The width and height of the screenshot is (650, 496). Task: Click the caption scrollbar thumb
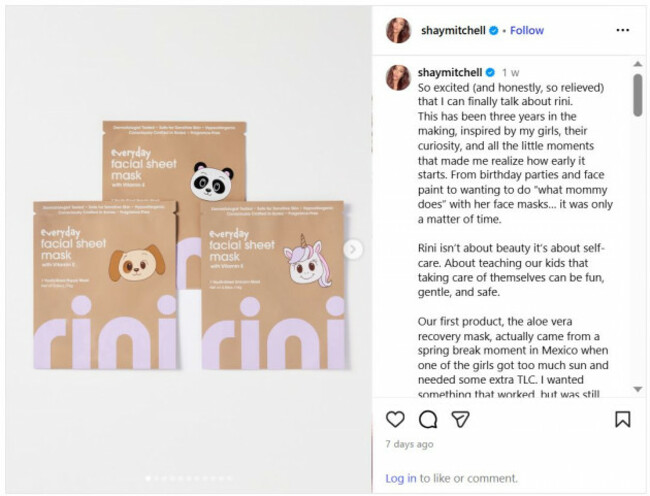tap(637, 95)
